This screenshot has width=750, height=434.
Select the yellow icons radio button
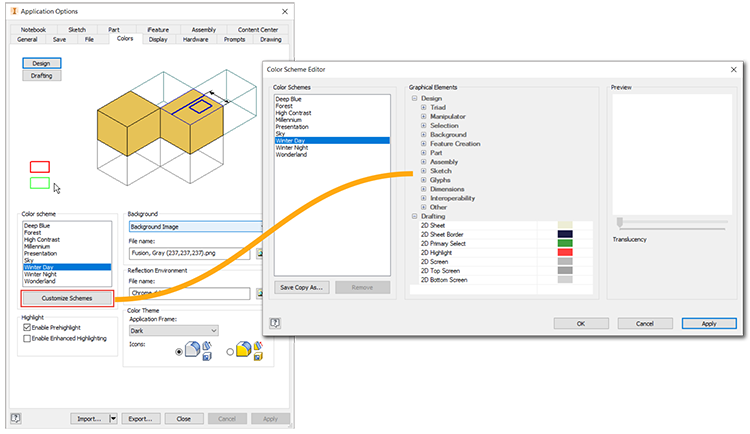pos(230,352)
